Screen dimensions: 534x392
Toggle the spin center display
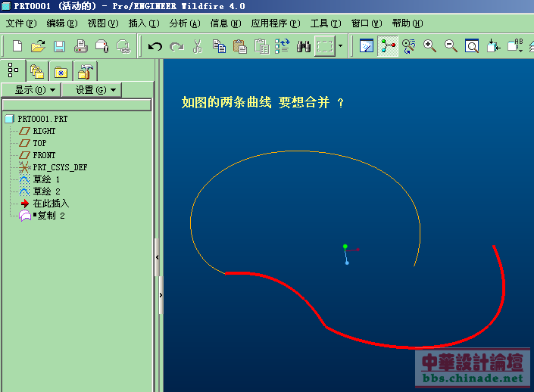pos(388,46)
